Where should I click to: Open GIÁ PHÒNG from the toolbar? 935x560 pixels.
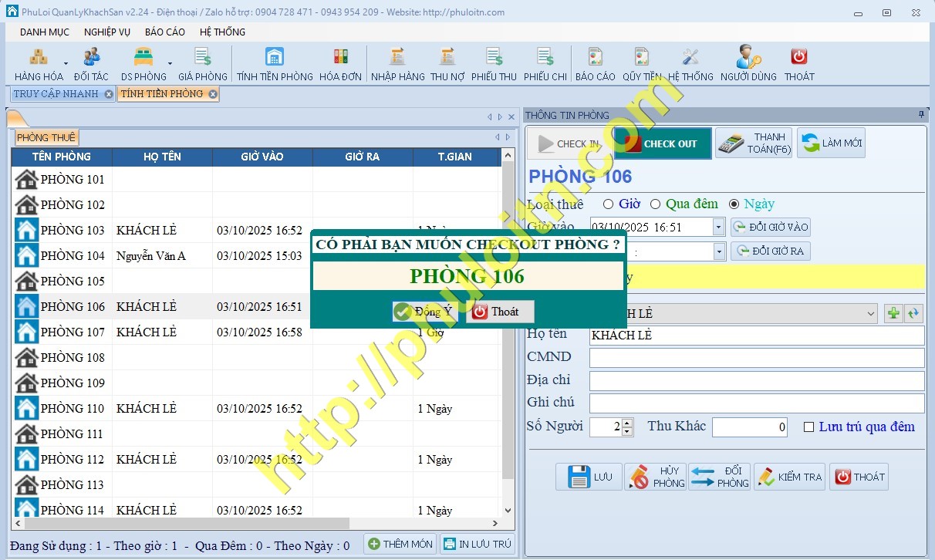(201, 62)
